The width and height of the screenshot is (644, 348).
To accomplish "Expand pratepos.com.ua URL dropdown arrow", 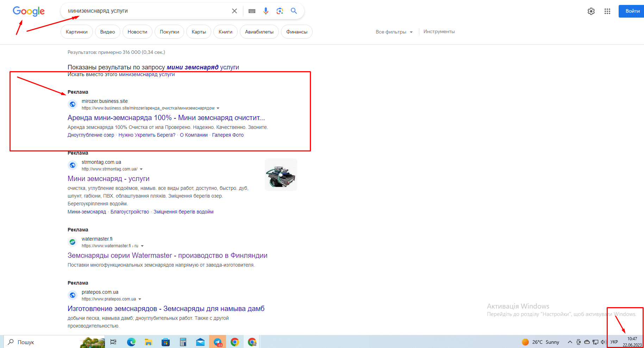I will coord(140,299).
